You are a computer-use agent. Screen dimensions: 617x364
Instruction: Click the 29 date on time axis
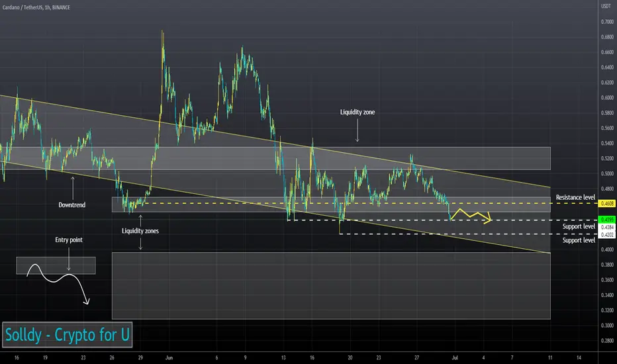pos(140,357)
